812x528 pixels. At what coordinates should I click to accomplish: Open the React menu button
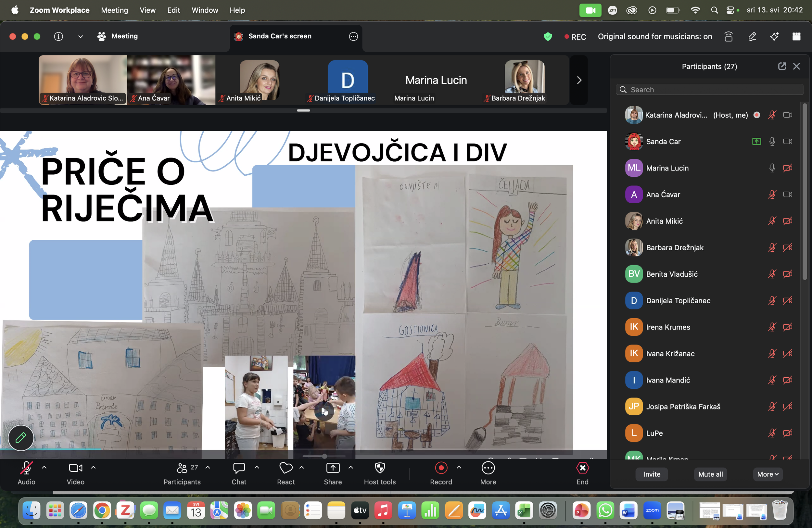point(286,473)
